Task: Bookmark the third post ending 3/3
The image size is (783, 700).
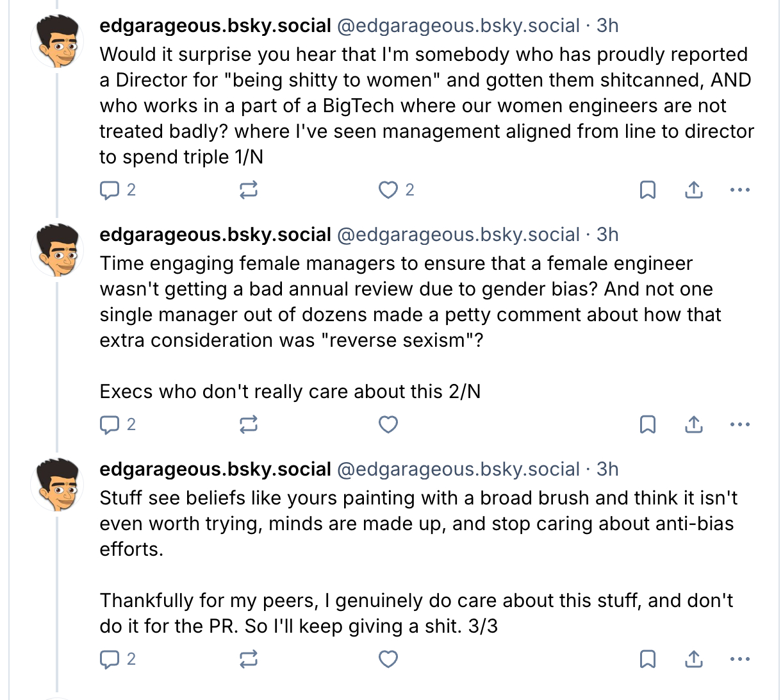Action: point(648,659)
